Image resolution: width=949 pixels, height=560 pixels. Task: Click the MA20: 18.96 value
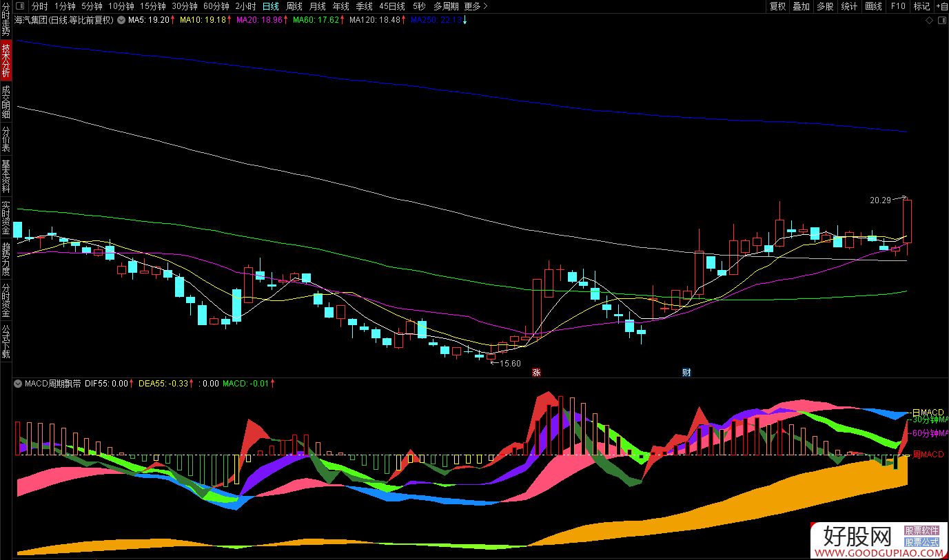(x=259, y=20)
